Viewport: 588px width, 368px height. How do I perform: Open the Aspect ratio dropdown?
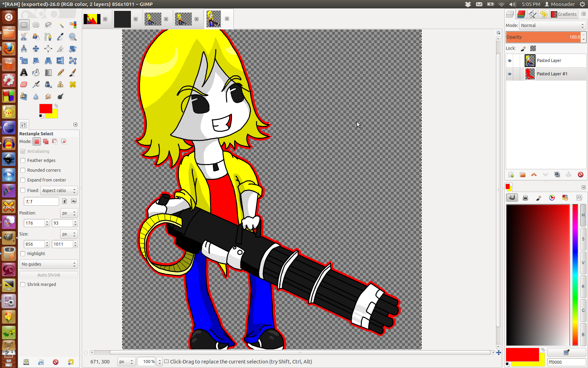tap(59, 191)
